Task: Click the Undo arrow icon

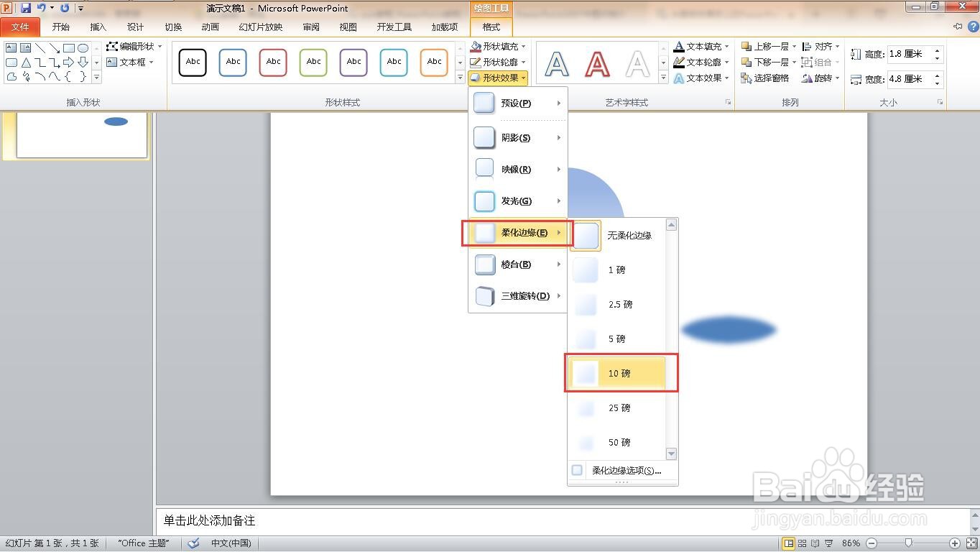Action: (x=42, y=8)
